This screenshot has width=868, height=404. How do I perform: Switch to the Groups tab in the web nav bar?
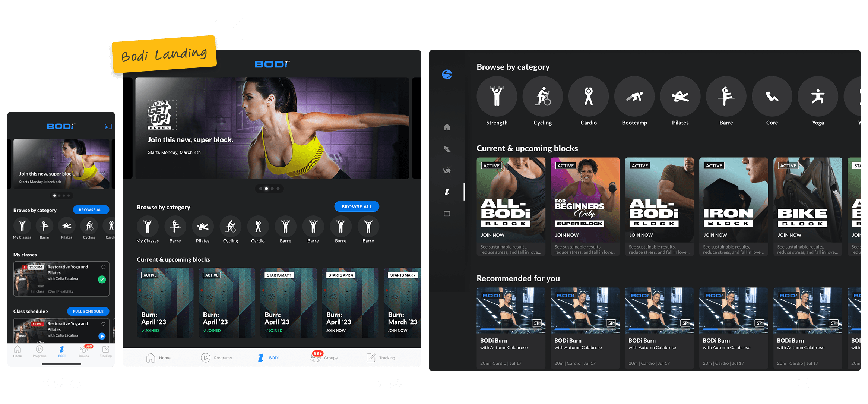click(x=324, y=358)
